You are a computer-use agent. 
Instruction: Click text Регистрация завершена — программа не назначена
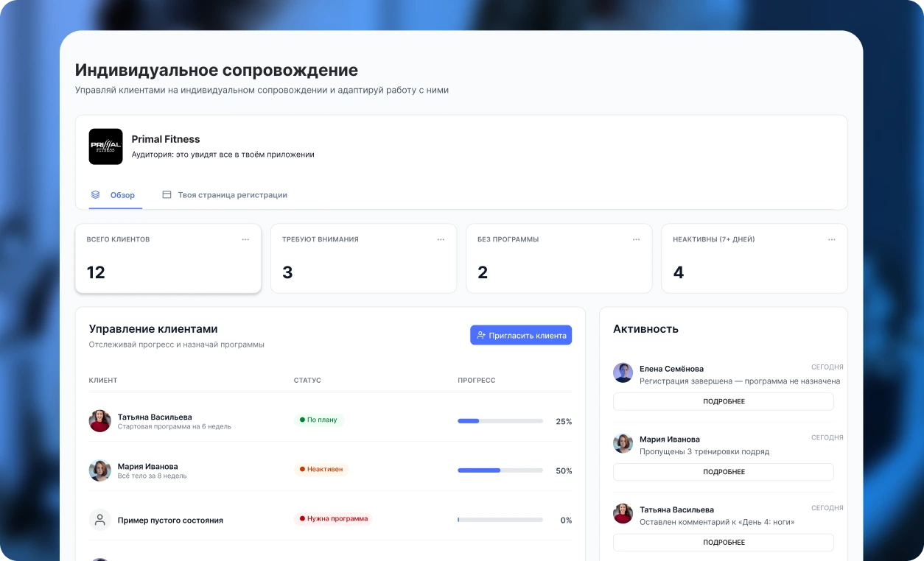click(x=740, y=381)
